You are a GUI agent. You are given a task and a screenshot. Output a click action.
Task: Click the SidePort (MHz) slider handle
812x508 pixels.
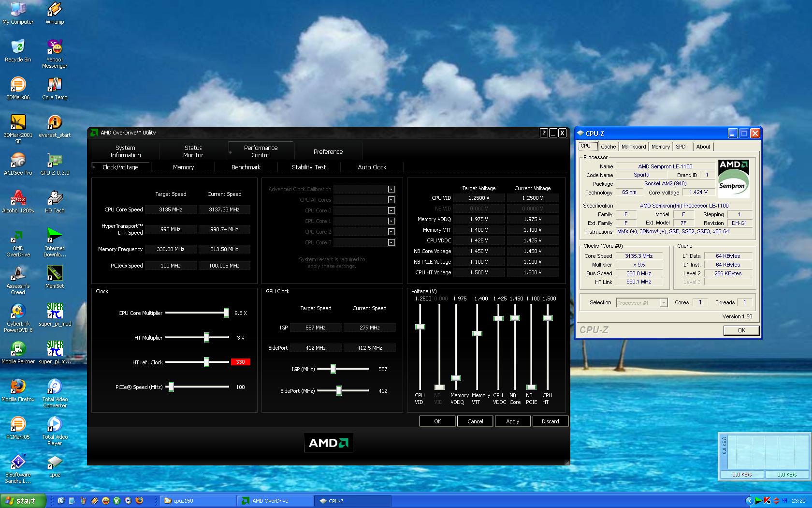pyautogui.click(x=339, y=391)
